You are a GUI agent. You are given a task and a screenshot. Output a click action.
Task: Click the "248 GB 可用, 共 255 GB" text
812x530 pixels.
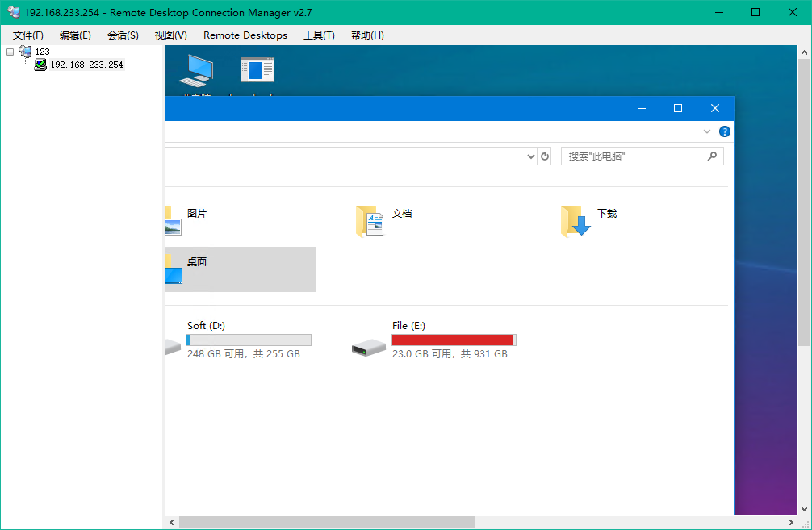click(244, 354)
